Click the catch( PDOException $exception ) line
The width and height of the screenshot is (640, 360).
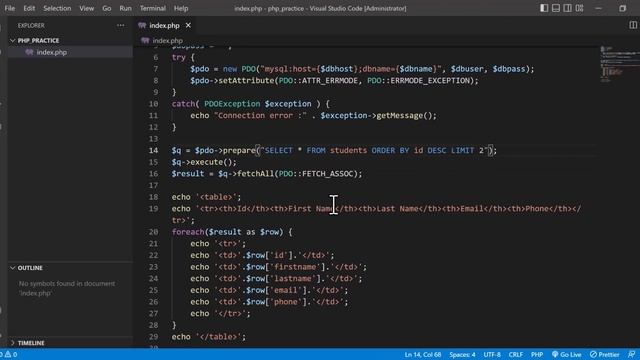[x=250, y=104]
